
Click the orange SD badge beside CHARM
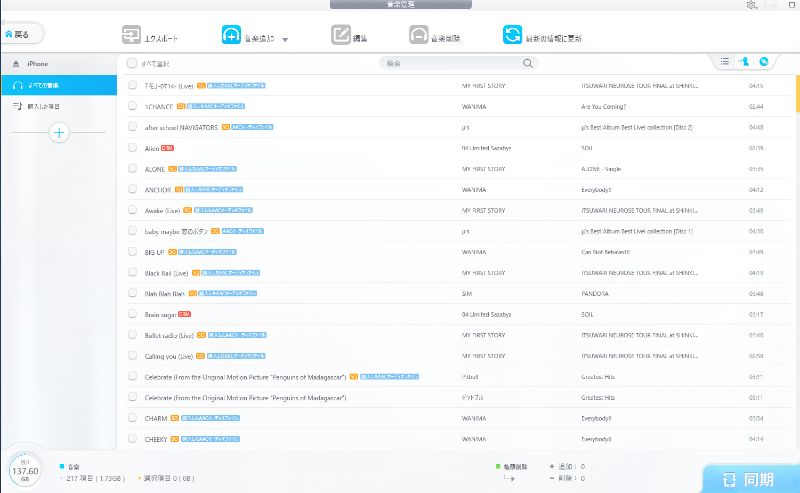(x=174, y=418)
